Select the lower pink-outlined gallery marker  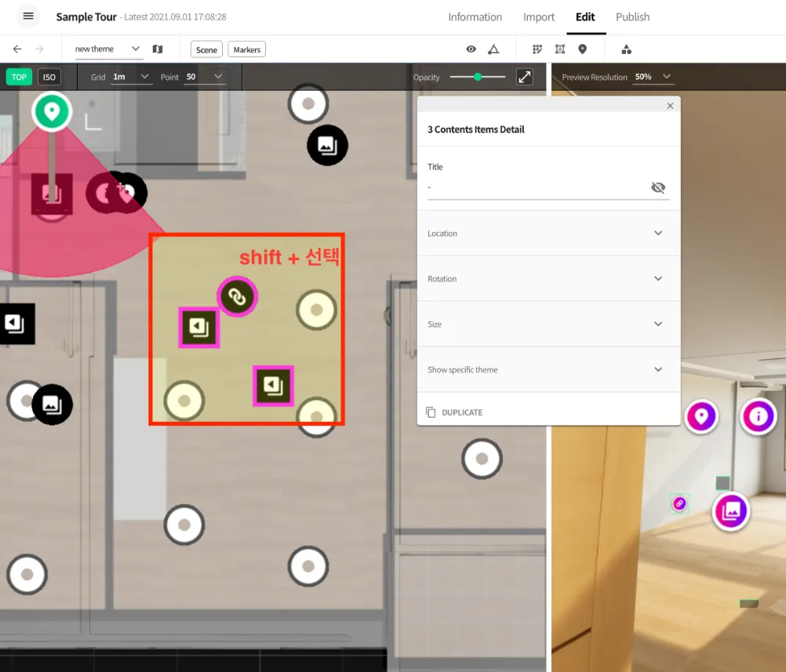(273, 386)
